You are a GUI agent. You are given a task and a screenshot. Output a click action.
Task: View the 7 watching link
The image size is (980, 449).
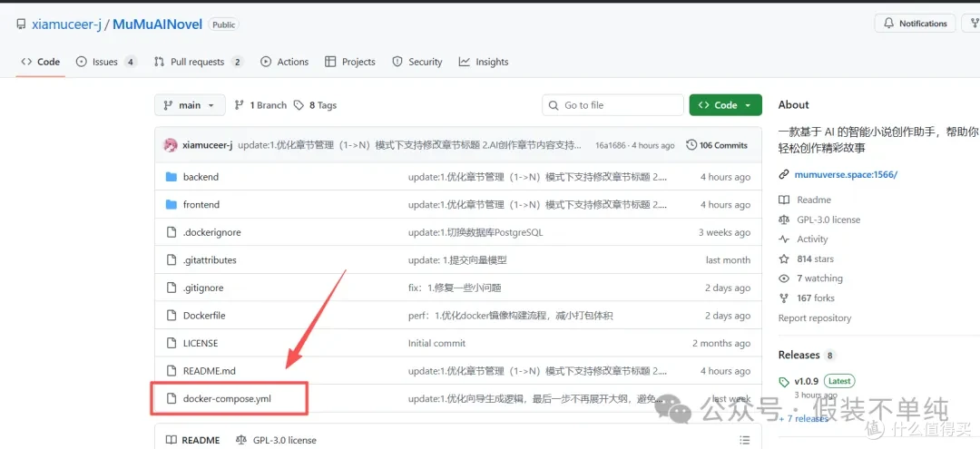(x=819, y=278)
